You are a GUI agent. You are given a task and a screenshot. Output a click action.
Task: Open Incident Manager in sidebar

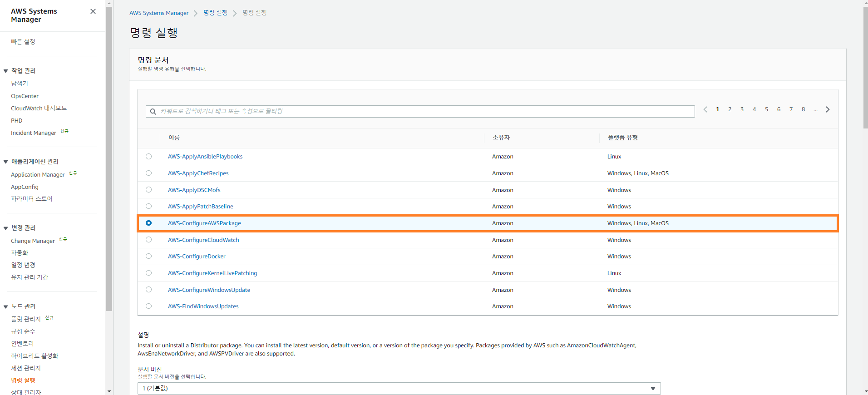point(34,133)
